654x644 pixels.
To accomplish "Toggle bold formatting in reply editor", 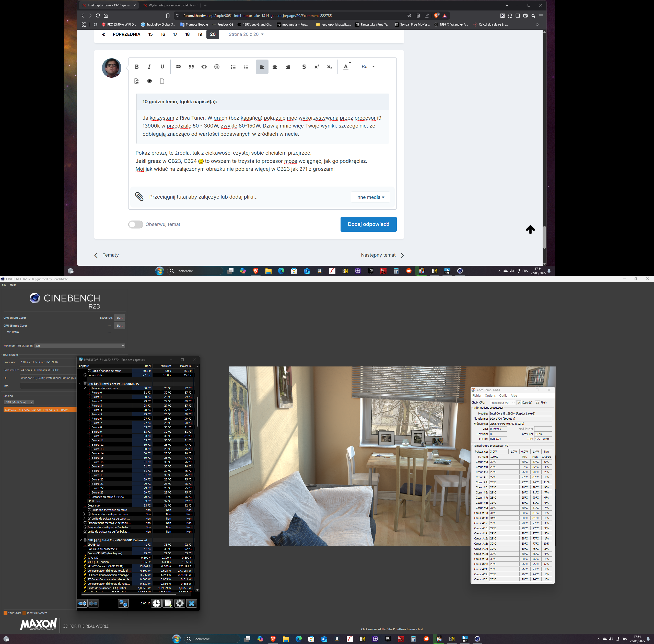I will [137, 67].
